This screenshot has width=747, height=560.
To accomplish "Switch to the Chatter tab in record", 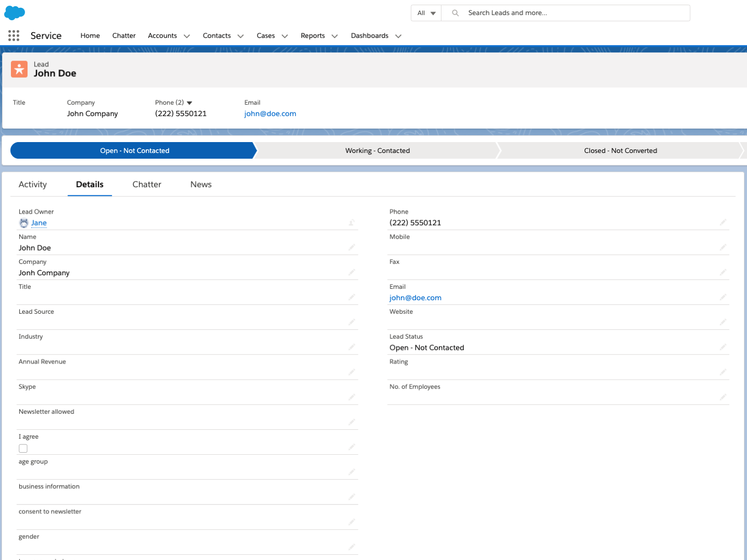I will coord(147,185).
